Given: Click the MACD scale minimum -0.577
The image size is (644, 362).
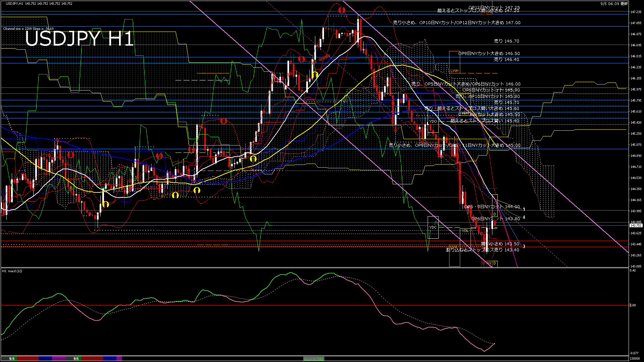Looking at the screenshot, I should click(x=634, y=353).
